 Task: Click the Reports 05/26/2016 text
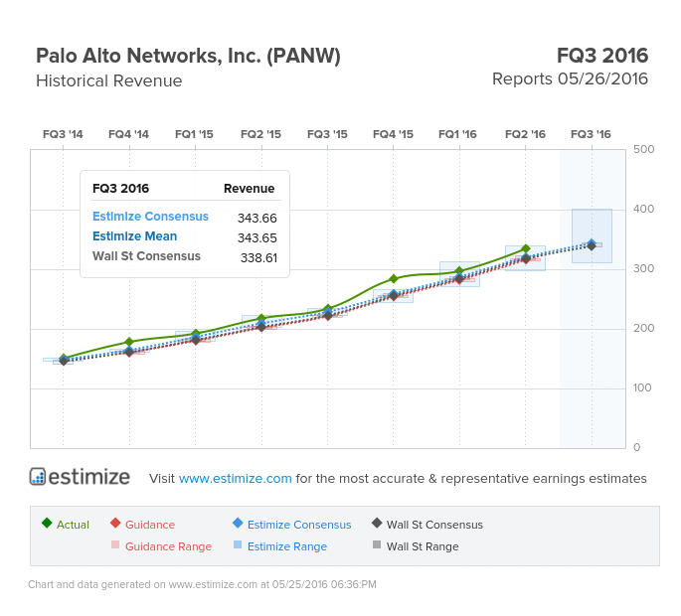[x=570, y=79]
